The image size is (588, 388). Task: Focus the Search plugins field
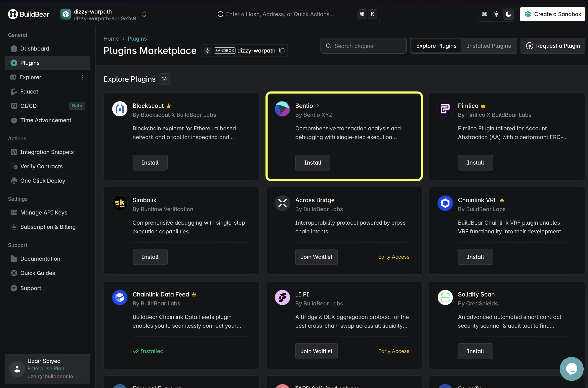363,46
